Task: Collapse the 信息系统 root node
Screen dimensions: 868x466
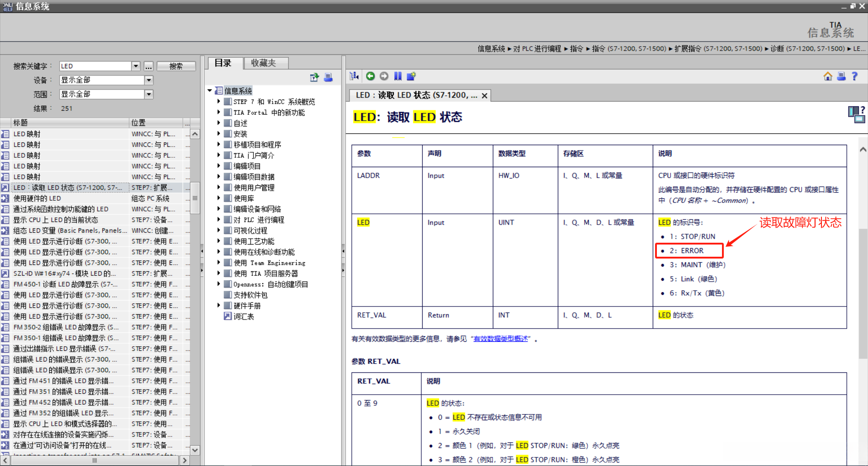Action: point(210,91)
